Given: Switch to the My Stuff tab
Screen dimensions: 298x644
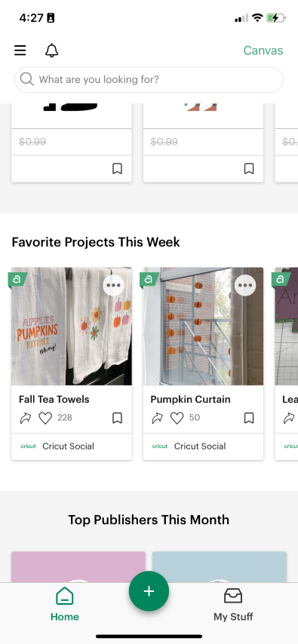Looking at the screenshot, I should 233,605.
